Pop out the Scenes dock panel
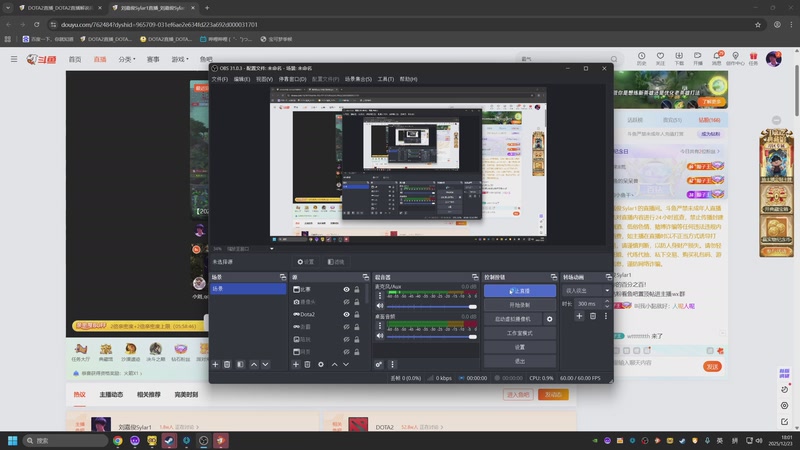This screenshot has width=800, height=450. tap(283, 277)
